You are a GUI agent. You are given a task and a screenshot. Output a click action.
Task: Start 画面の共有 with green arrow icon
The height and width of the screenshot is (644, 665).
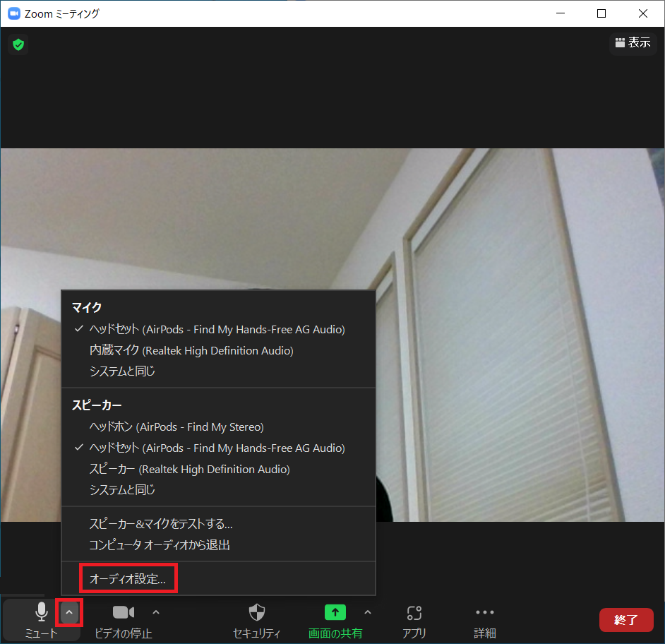[x=335, y=613]
